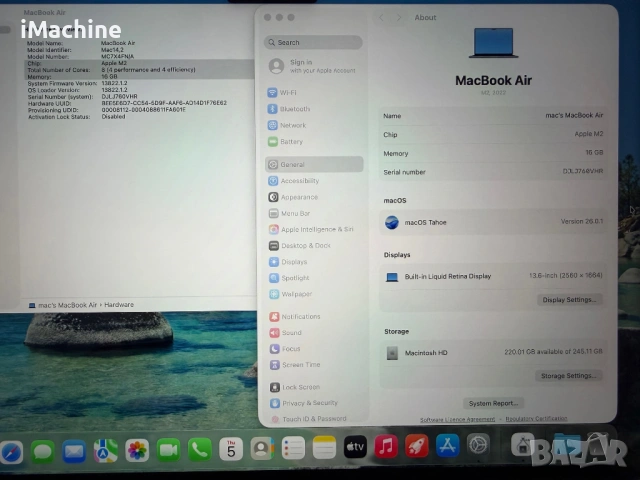Click the macOS Tahoe version row
Image resolution: width=640 pixels, height=480 pixels.
point(493,222)
